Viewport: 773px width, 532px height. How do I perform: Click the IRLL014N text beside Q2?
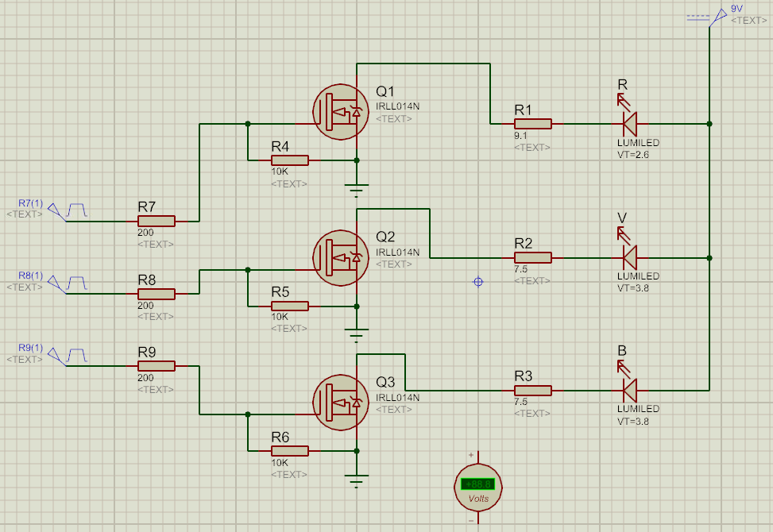pyautogui.click(x=397, y=253)
